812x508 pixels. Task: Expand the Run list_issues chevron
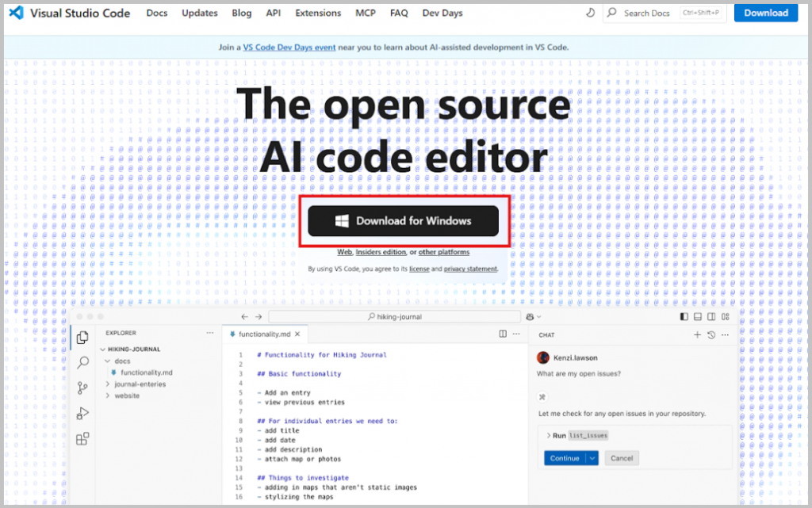(x=549, y=436)
